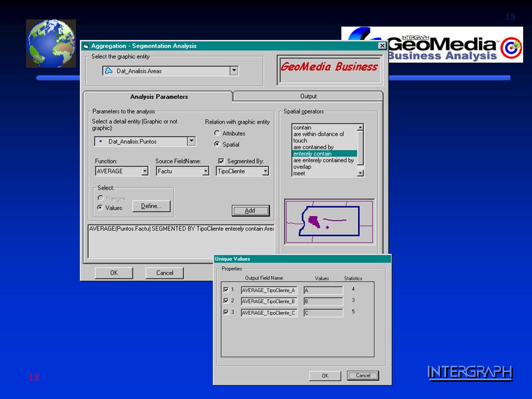Click OK in the Aggregation dialog

pos(114,273)
